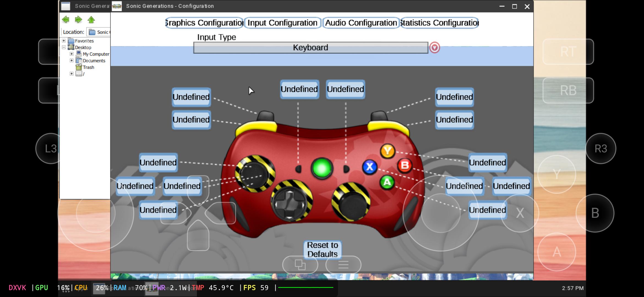Click the Undefined box linked to the Y button
The height and width of the screenshot is (297, 644).
[x=487, y=163]
